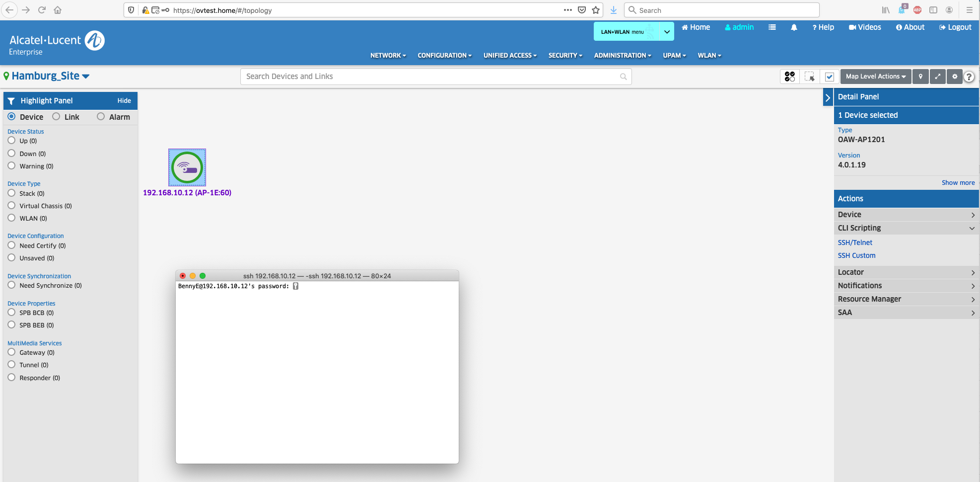This screenshot has width=980, height=482.
Task: Expand the Map Level Actions dropdown
Action: (875, 77)
